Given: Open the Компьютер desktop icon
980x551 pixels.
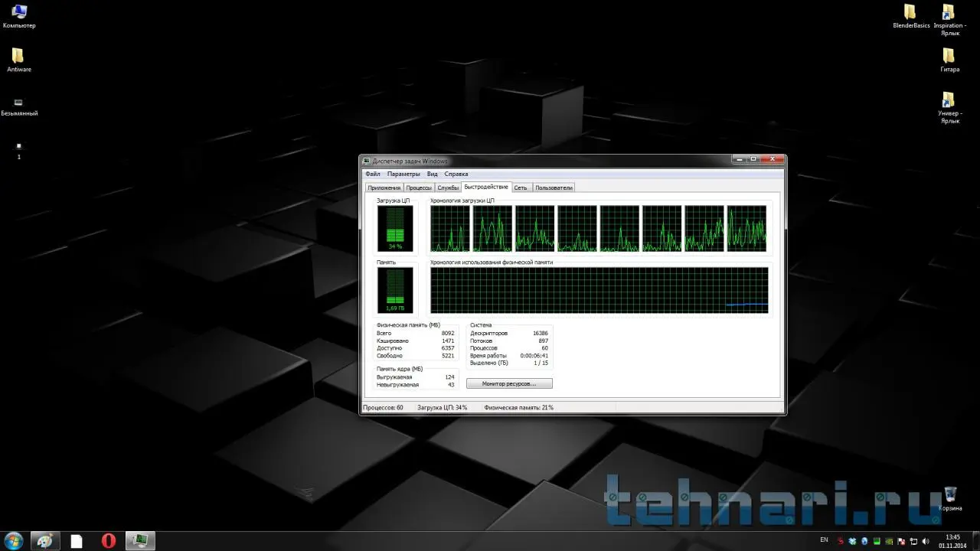Looking at the screenshot, I should click(19, 16).
